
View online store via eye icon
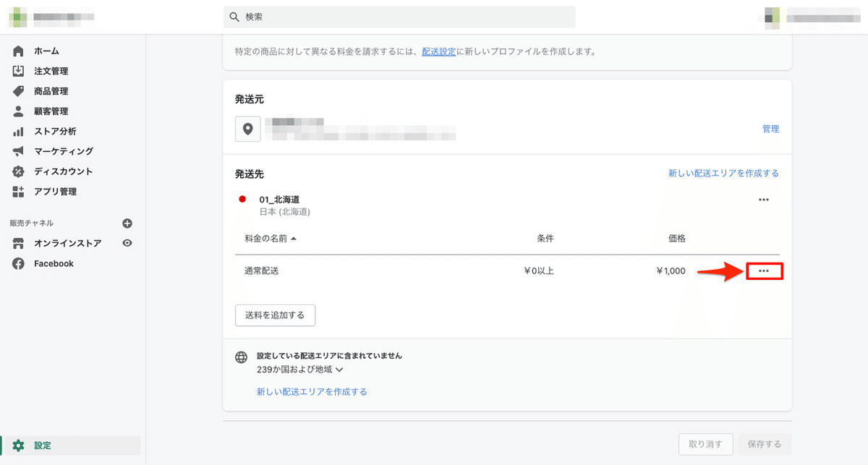(127, 244)
